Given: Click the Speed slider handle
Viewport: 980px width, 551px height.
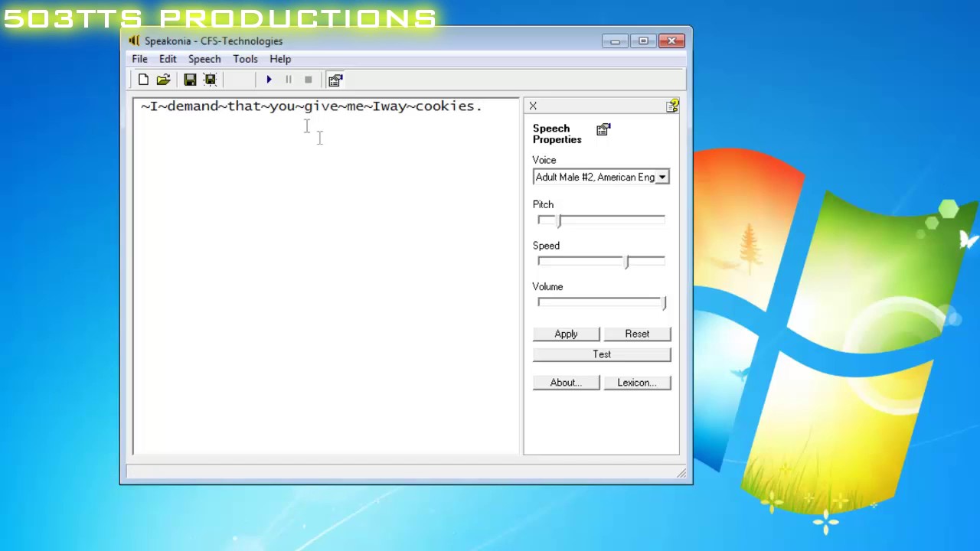Looking at the screenshot, I should click(626, 262).
